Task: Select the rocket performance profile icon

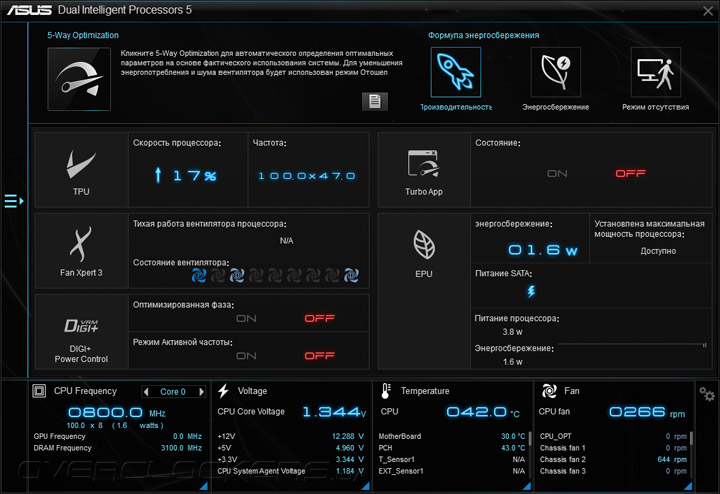Action: 456,72
